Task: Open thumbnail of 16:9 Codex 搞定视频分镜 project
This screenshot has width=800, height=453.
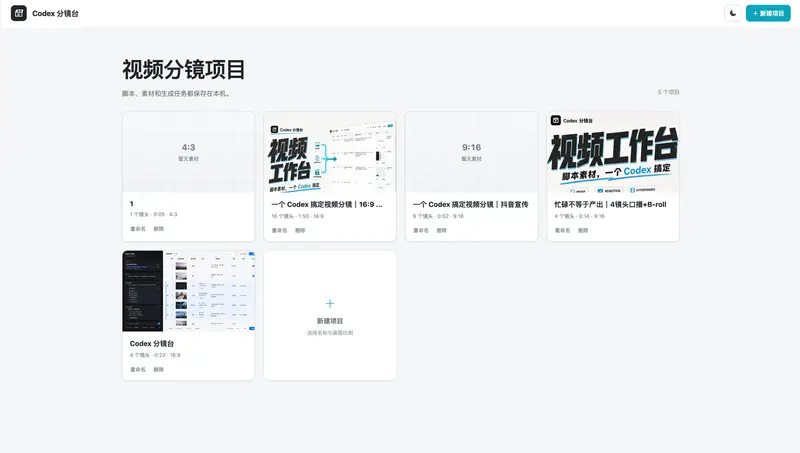Action: (x=330, y=152)
